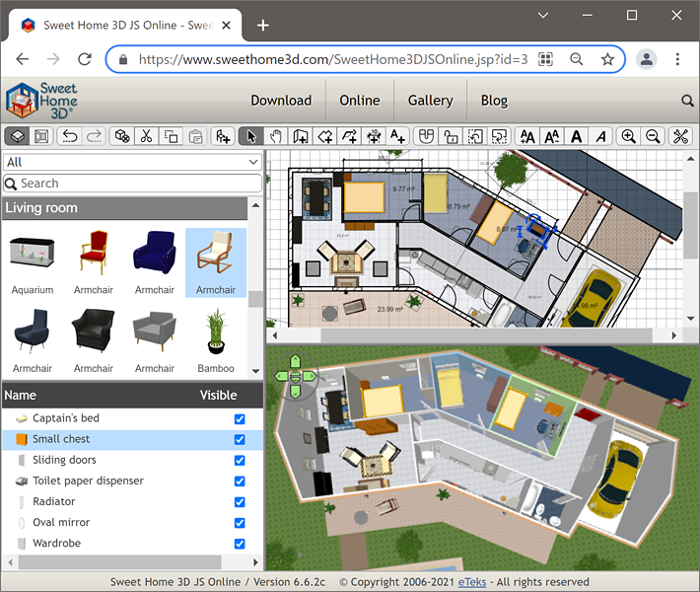Go to the Download page
This screenshot has width=700, height=592.
pyautogui.click(x=281, y=100)
